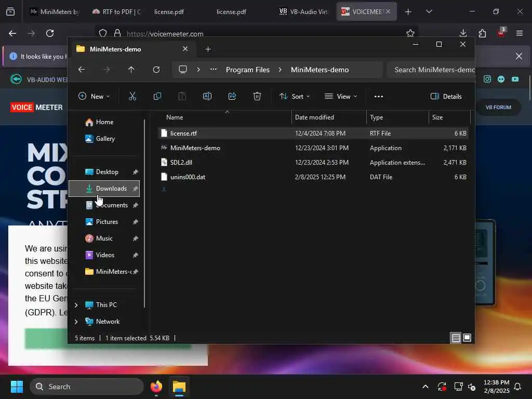Toggle the Details pane
Viewport: 532px width, 399px height.
[446, 96]
